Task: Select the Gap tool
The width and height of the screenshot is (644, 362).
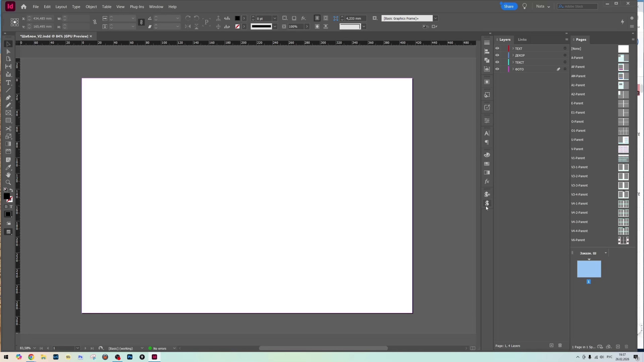Action: (8, 66)
